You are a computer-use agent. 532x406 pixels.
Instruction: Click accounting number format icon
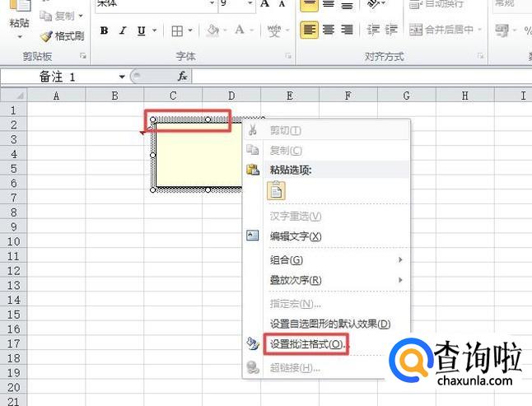(x=502, y=30)
